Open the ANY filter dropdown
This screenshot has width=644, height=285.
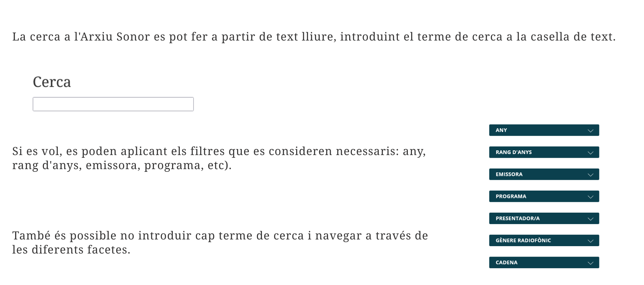[x=544, y=130]
